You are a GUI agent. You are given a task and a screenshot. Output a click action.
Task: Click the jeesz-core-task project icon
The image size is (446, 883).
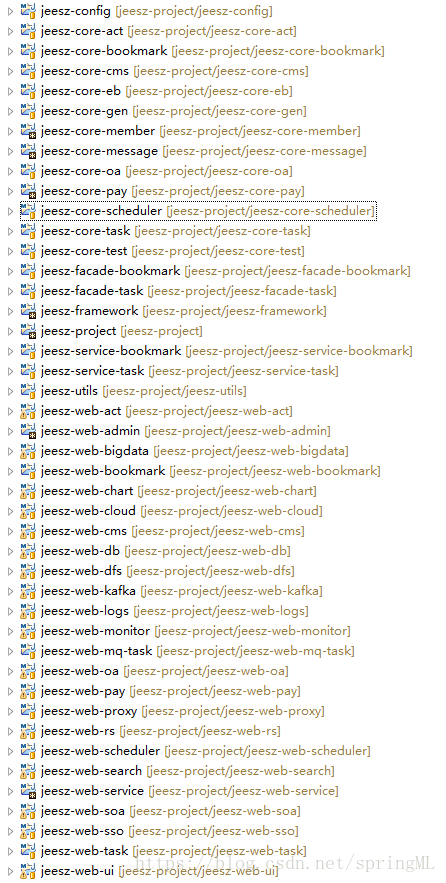point(28,231)
